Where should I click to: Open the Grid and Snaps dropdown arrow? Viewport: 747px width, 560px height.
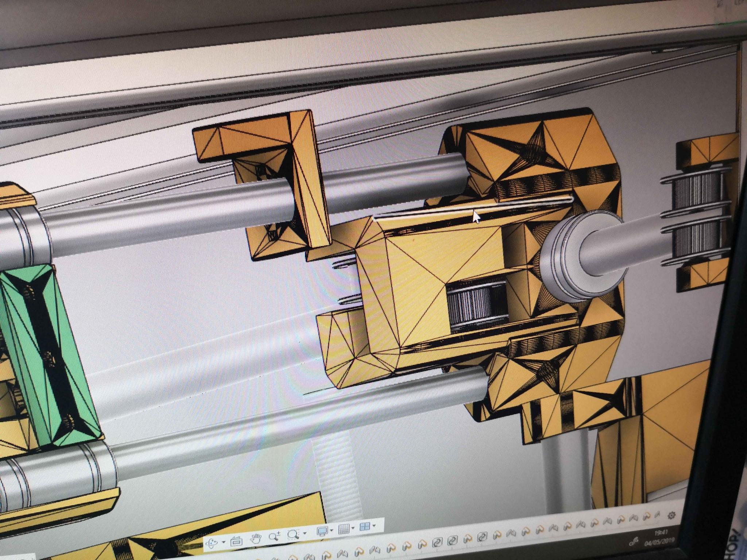tap(353, 528)
